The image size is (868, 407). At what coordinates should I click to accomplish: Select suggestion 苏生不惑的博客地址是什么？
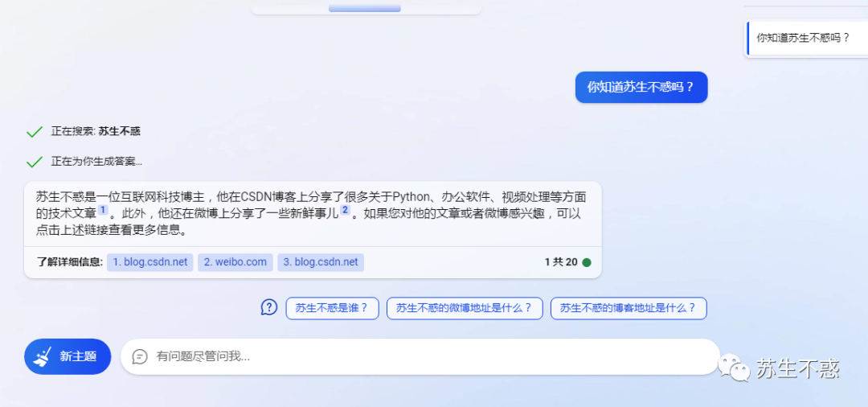628,308
